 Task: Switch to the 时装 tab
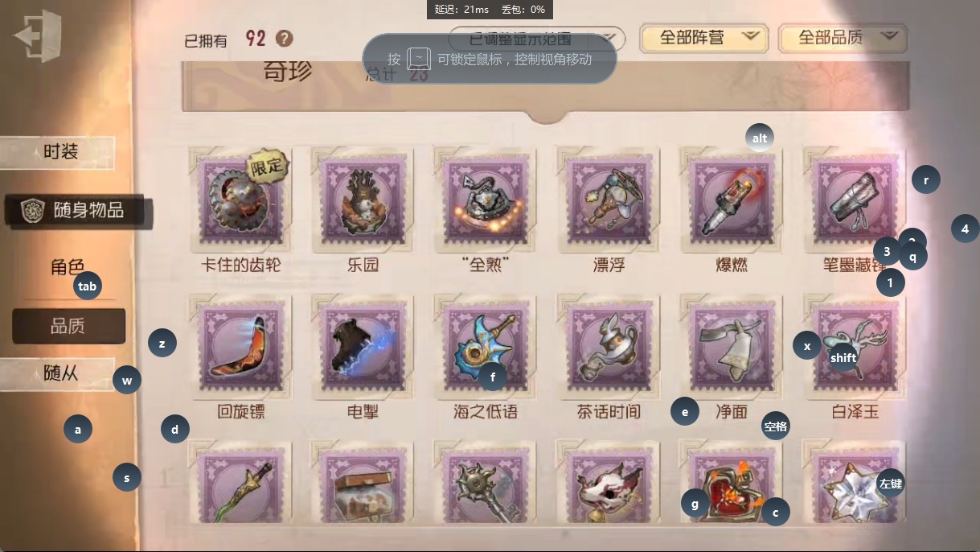tap(58, 152)
